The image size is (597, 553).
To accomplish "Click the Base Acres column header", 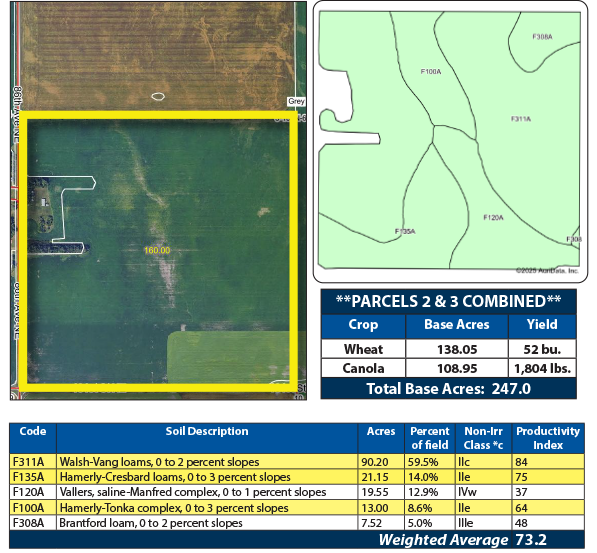I will coord(457,325).
